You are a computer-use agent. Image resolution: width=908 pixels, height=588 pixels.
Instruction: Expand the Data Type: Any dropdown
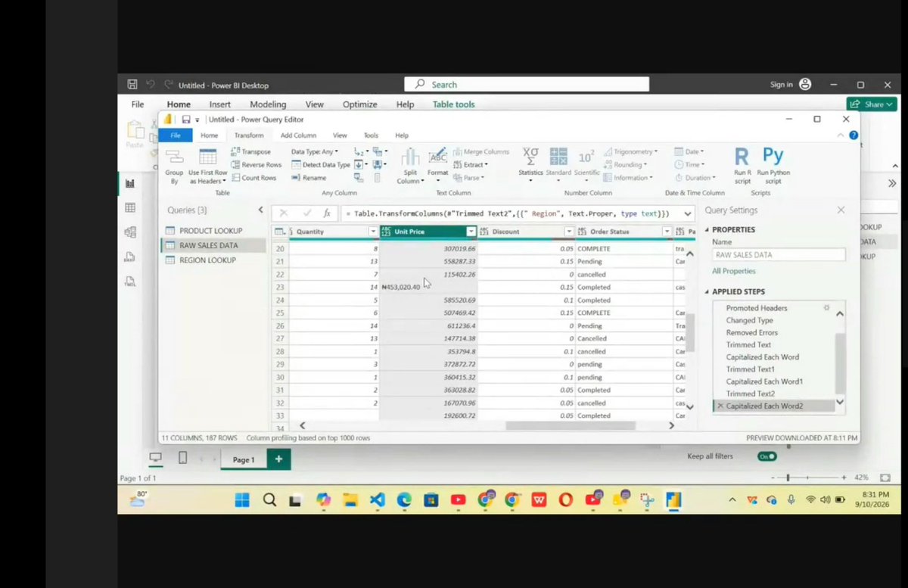[x=316, y=151]
